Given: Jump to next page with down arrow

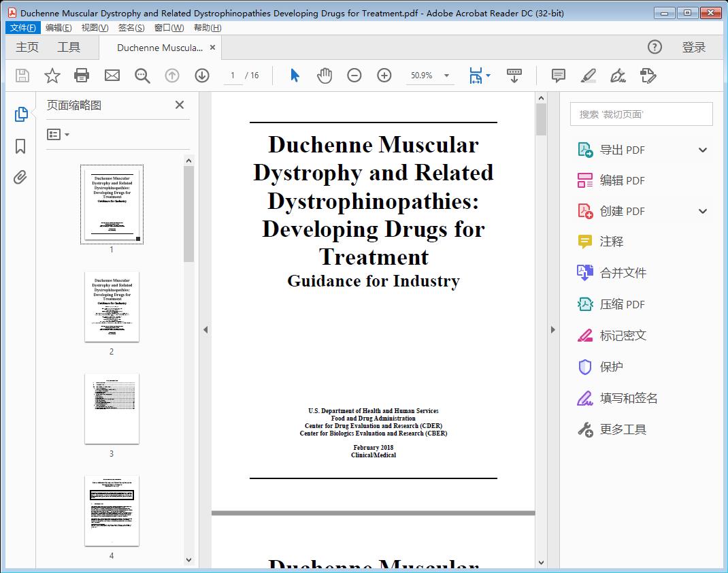Looking at the screenshot, I should (x=202, y=76).
